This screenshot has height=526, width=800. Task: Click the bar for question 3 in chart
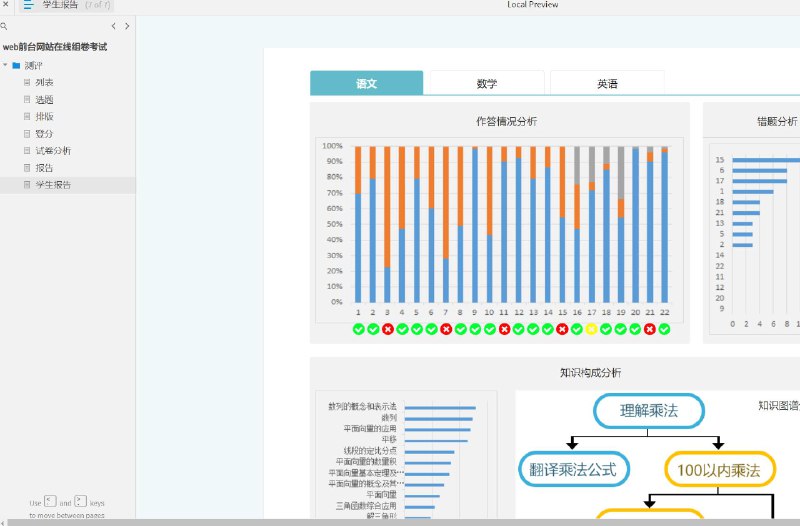(387, 224)
